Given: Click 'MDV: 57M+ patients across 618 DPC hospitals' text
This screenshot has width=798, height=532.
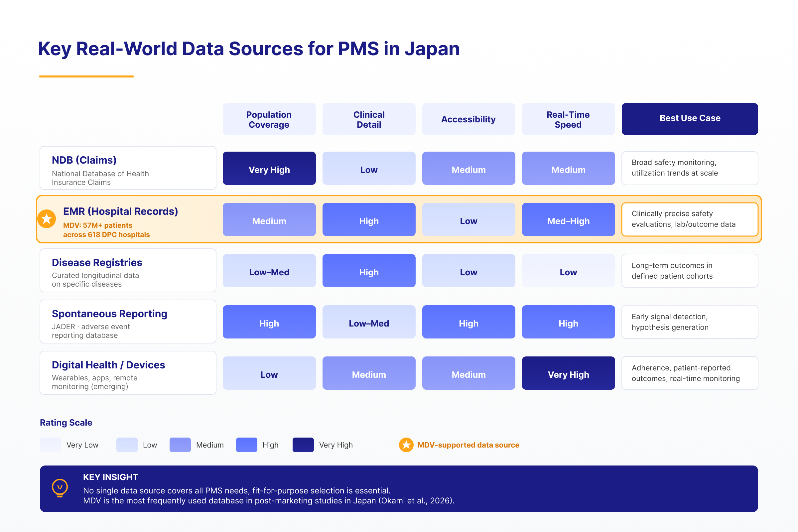Looking at the screenshot, I should point(106,230).
